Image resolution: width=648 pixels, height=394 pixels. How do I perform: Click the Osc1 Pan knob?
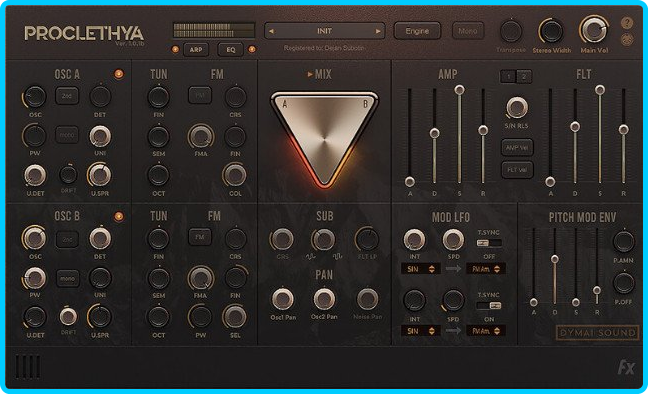[283, 299]
